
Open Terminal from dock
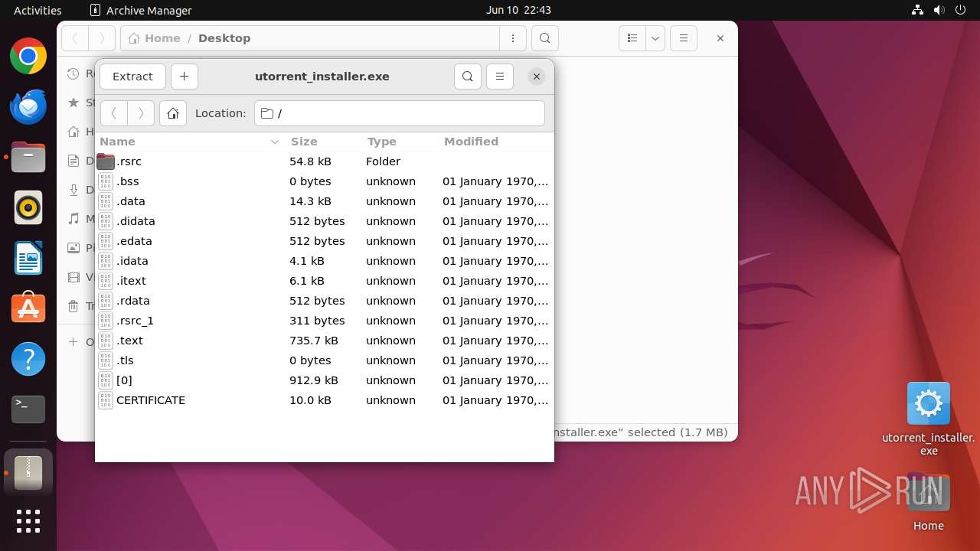tap(28, 409)
